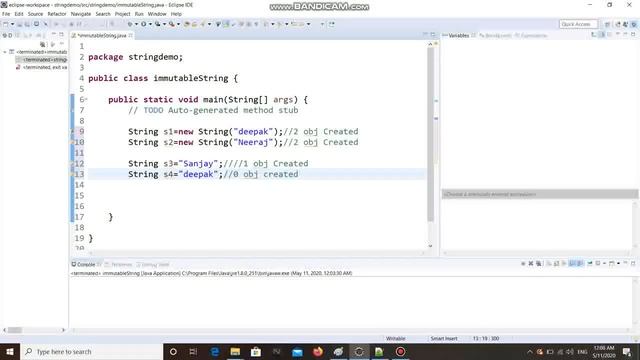Click the Windows Start button
Image resolution: width=640 pixels, height=360 pixels.
10,351
